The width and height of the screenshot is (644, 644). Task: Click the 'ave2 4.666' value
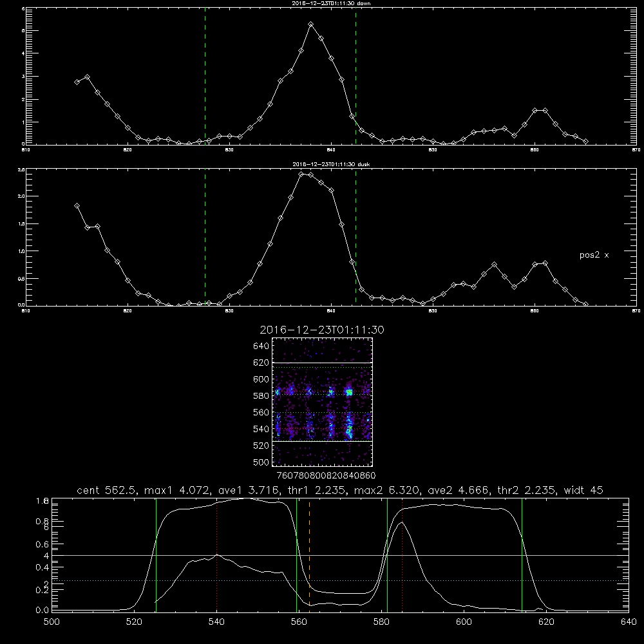[x=459, y=490]
